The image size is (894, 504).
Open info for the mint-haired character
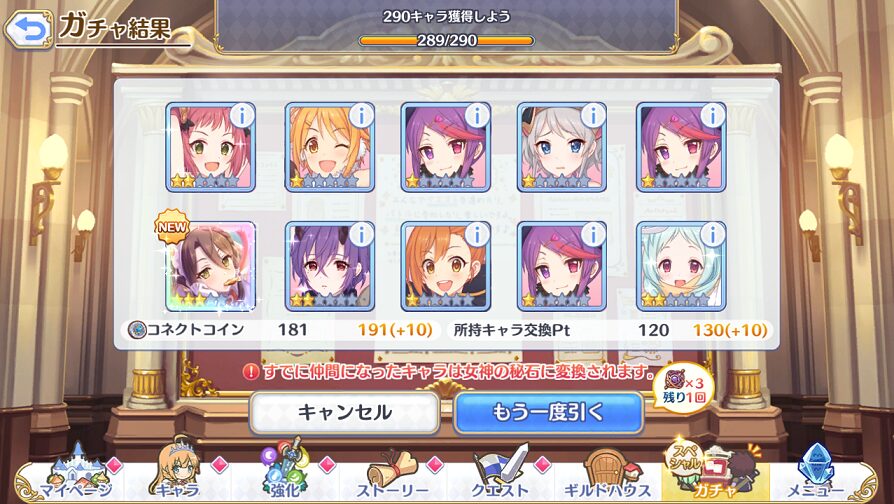coord(712,234)
